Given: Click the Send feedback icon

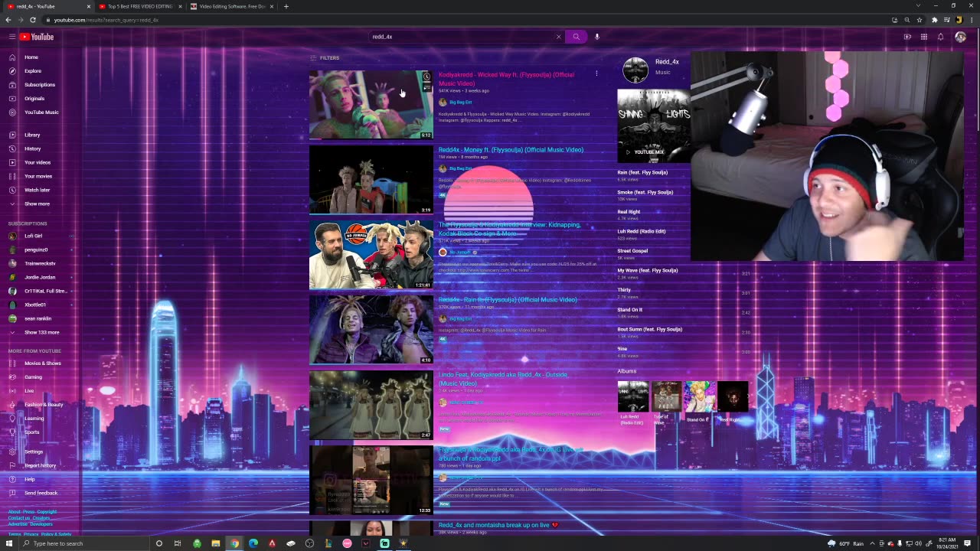Looking at the screenshot, I should [x=12, y=493].
